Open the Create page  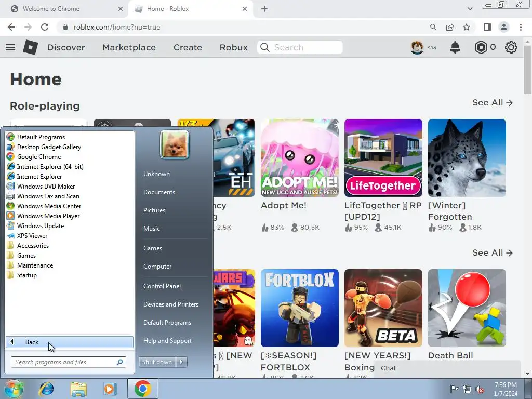(188, 47)
